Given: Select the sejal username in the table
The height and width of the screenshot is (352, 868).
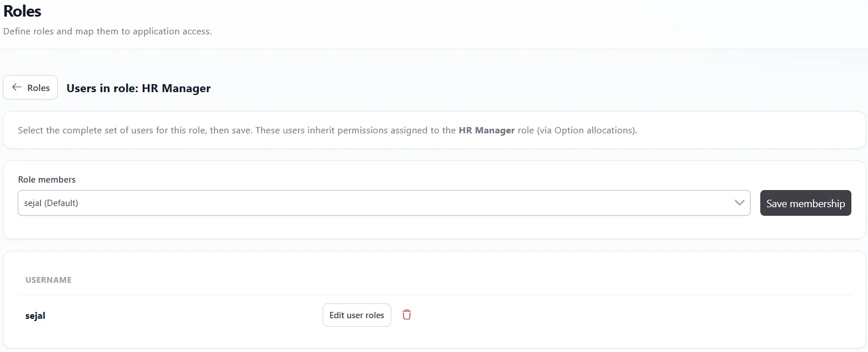Looking at the screenshot, I should (36, 315).
